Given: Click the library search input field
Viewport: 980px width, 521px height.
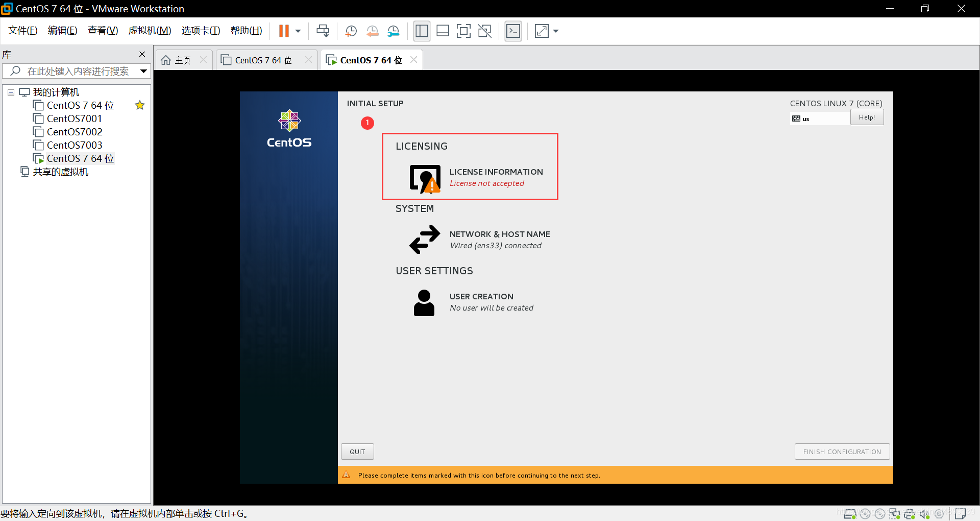Looking at the screenshot, I should coord(78,71).
